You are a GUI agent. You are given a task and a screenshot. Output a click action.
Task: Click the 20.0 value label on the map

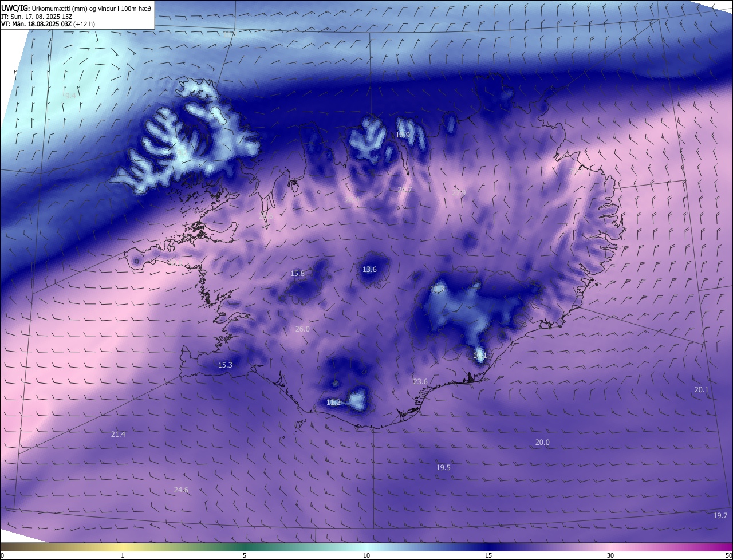542,442
